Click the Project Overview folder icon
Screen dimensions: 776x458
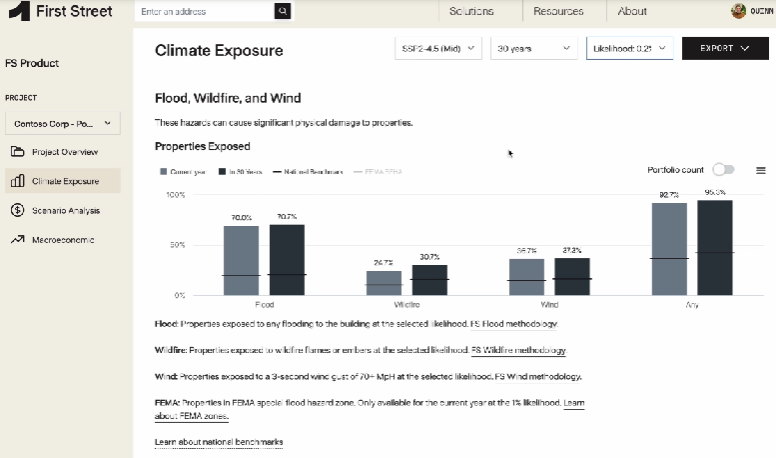coord(17,152)
